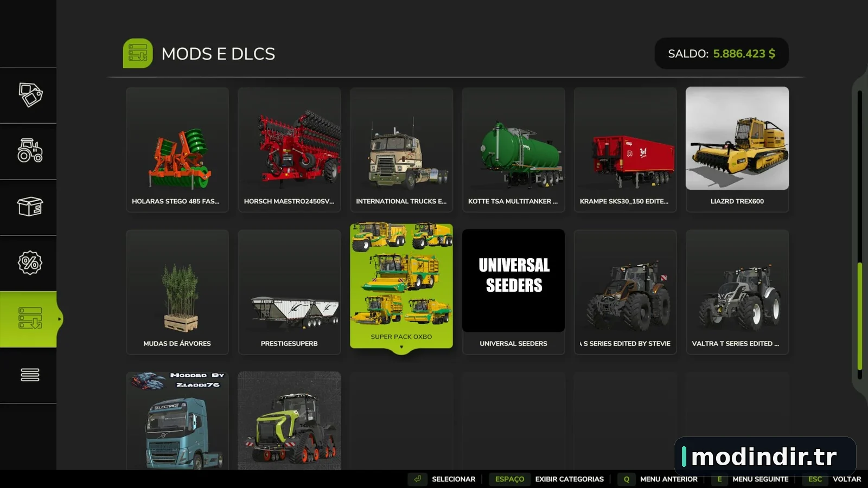Open the hamburger list sidebar icon
Viewport: 868px width, 488px height.
coord(30,375)
